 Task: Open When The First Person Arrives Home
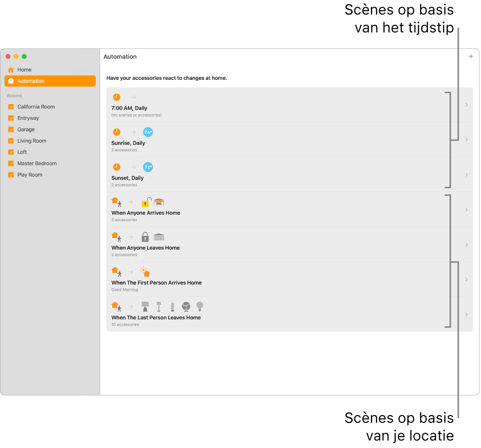point(289,279)
